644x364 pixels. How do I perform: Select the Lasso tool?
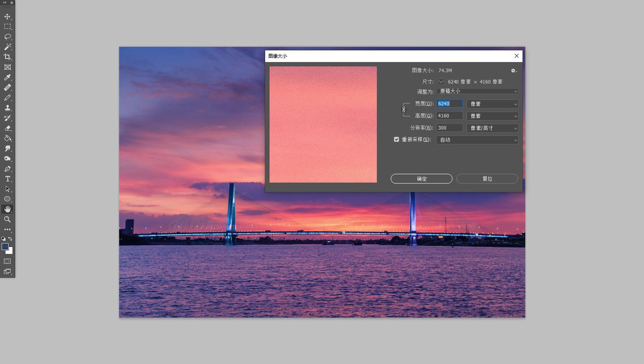(7, 37)
